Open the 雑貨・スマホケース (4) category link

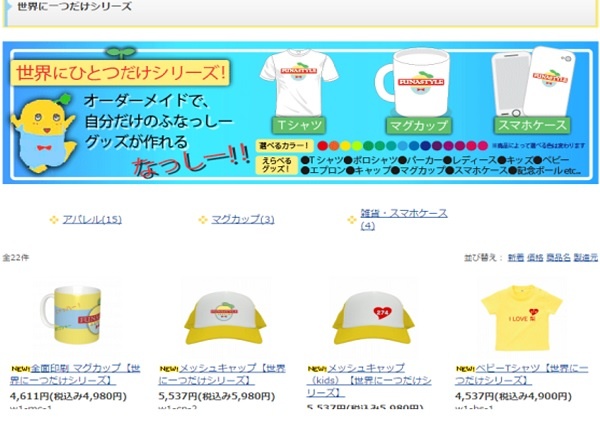(x=404, y=219)
